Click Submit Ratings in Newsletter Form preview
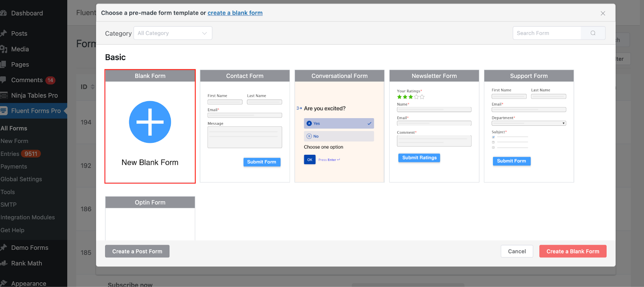644x287 pixels. pyautogui.click(x=419, y=158)
